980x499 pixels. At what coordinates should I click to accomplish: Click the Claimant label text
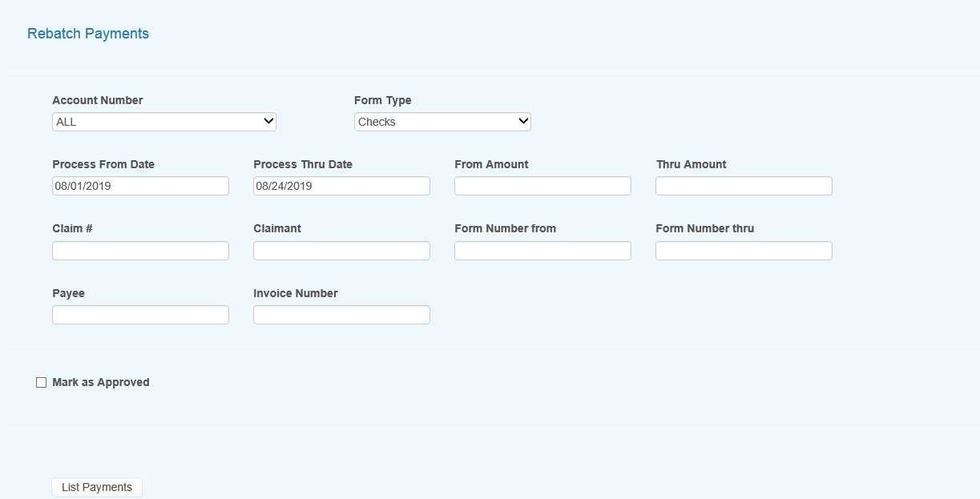point(277,228)
